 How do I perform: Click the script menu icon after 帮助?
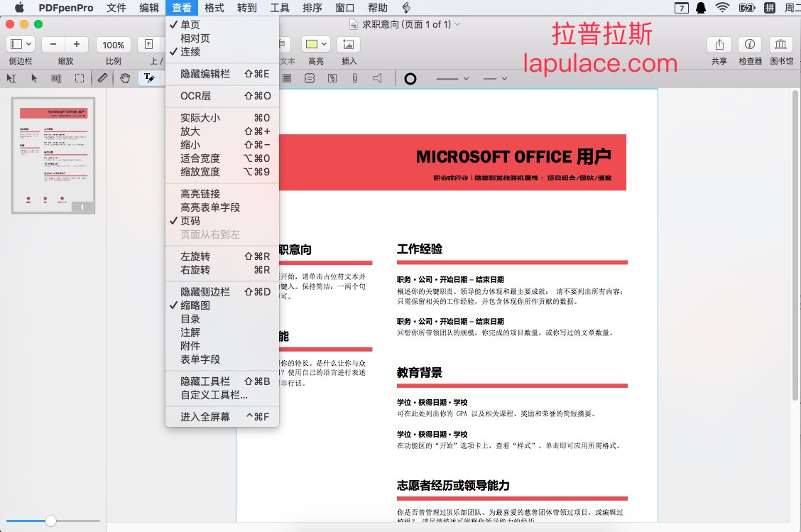[406, 8]
